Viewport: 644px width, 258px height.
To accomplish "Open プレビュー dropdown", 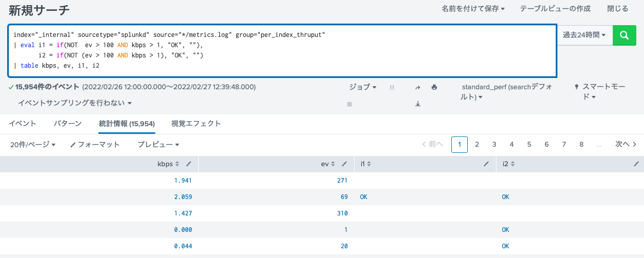I will tap(158, 145).
